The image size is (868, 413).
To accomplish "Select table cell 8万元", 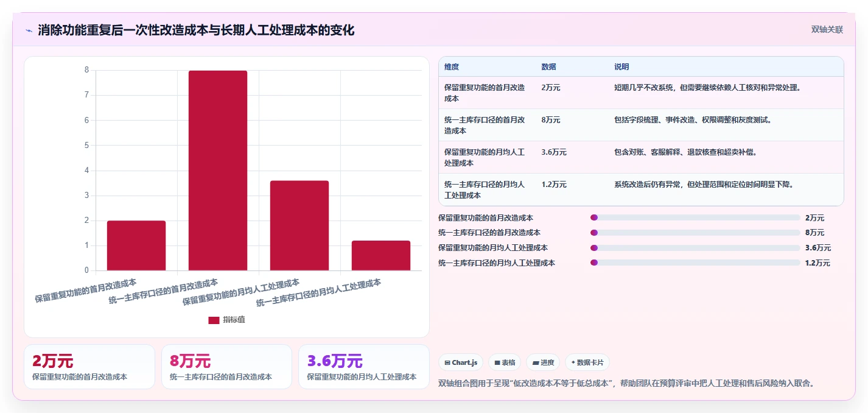I will pyautogui.click(x=551, y=120).
